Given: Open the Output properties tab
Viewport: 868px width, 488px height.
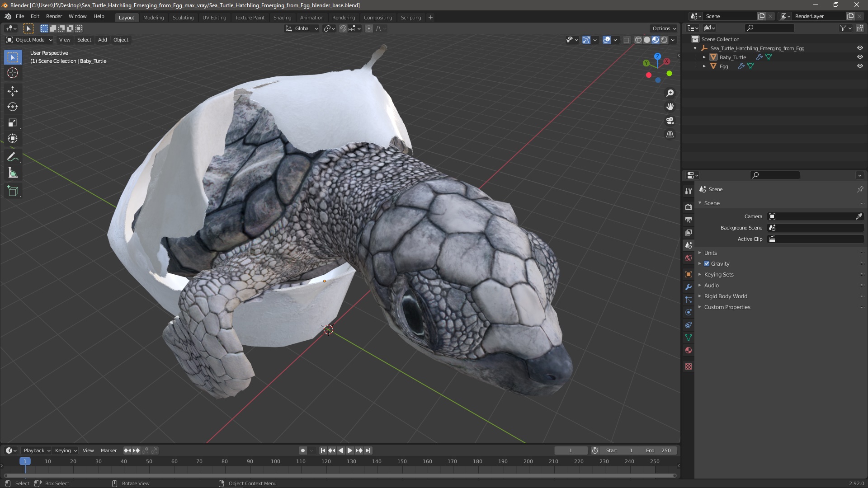Looking at the screenshot, I should click(689, 220).
